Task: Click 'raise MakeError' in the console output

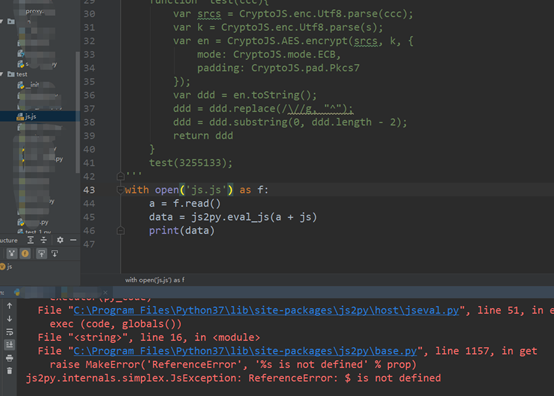Action: point(97,365)
